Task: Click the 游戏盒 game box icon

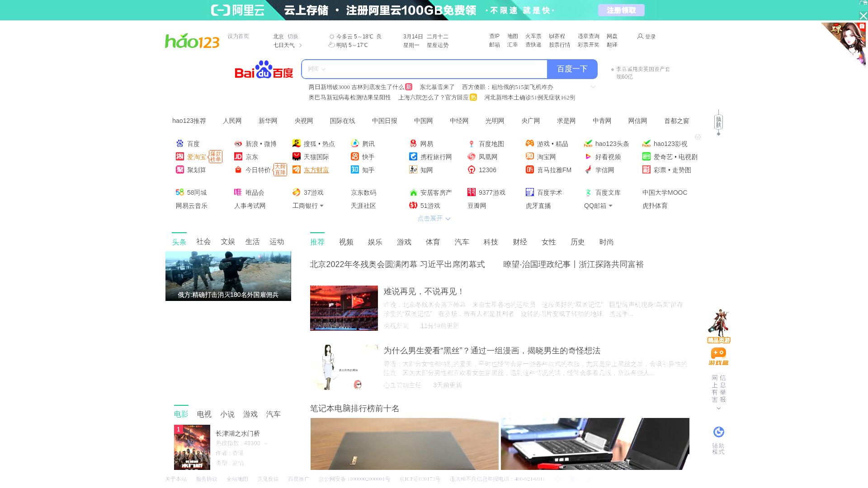Action: coord(718,357)
